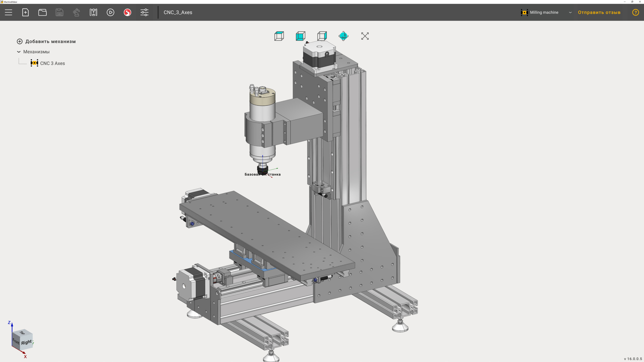This screenshot has height=362, width=644.
Task: Click the robot arm mechanism icon
Action: 76,12
